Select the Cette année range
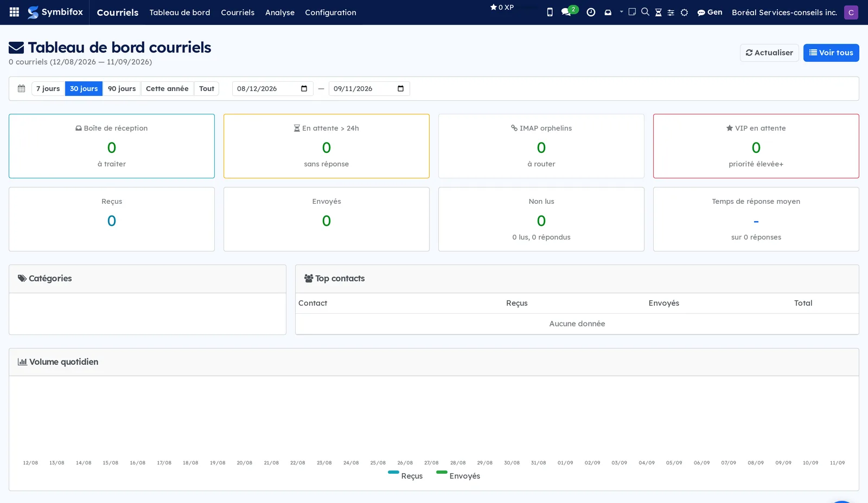 click(x=167, y=88)
